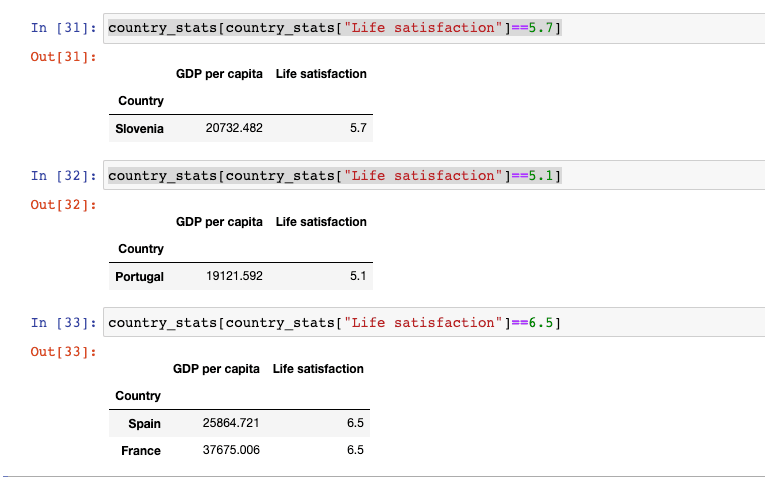Click the 20732.482 GDP value

coord(234,129)
